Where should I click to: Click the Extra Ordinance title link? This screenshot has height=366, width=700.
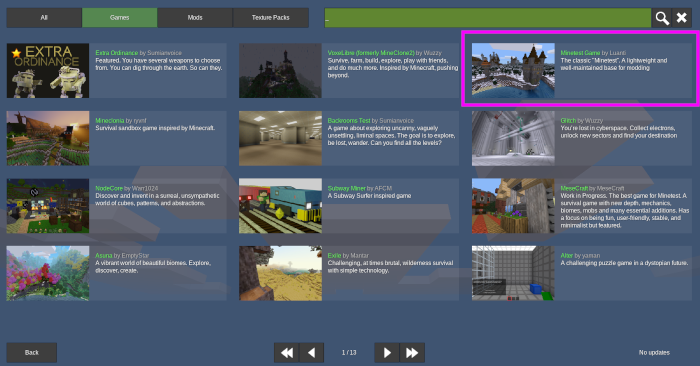click(117, 53)
